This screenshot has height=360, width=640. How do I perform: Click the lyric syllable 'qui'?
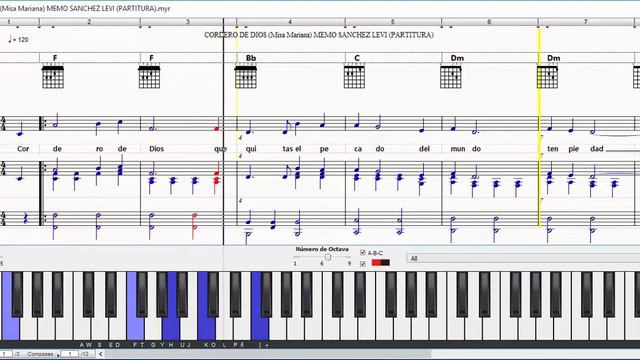click(251, 149)
